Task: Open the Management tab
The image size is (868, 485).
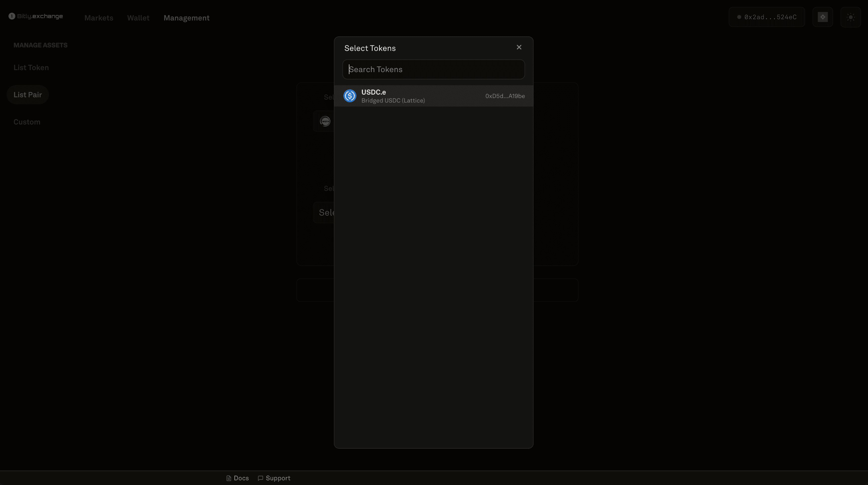Action: coord(186,18)
